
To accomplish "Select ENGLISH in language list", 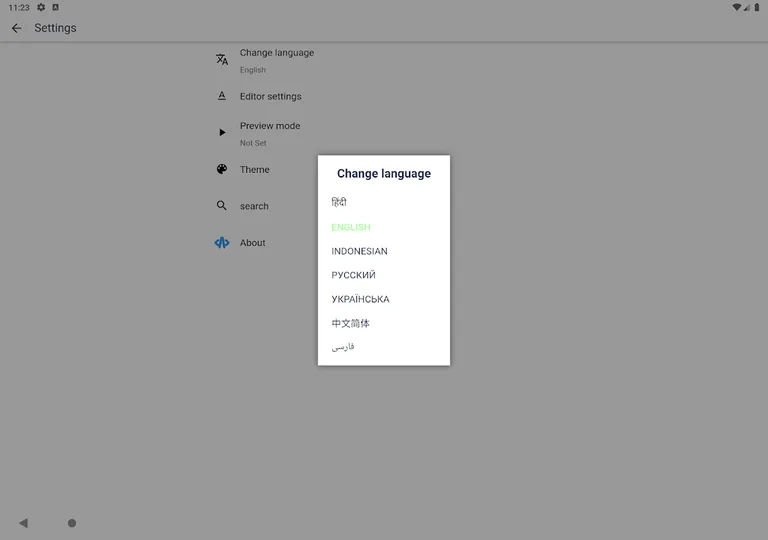I will click(351, 227).
